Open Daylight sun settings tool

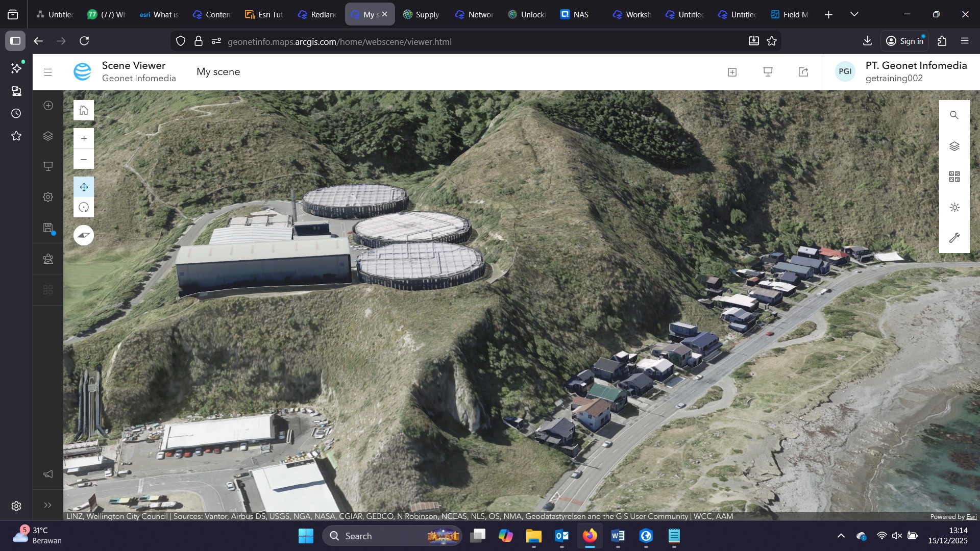pyautogui.click(x=954, y=208)
